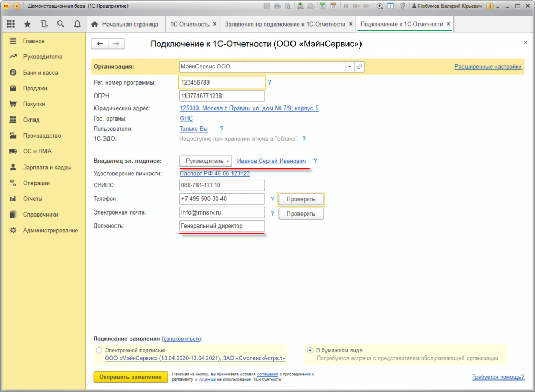Open the calendar icon in title bar
This screenshot has height=392, width=535.
[x=333, y=6]
